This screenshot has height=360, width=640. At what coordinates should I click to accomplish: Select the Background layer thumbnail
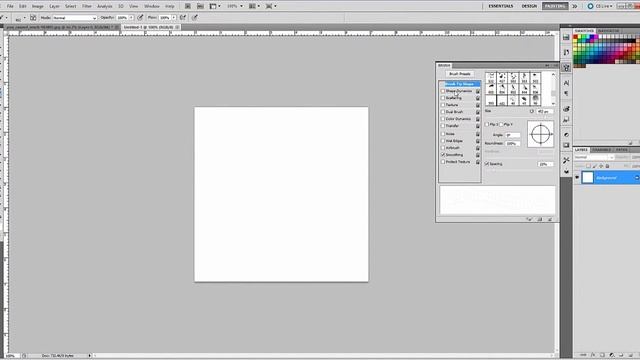(x=587, y=178)
